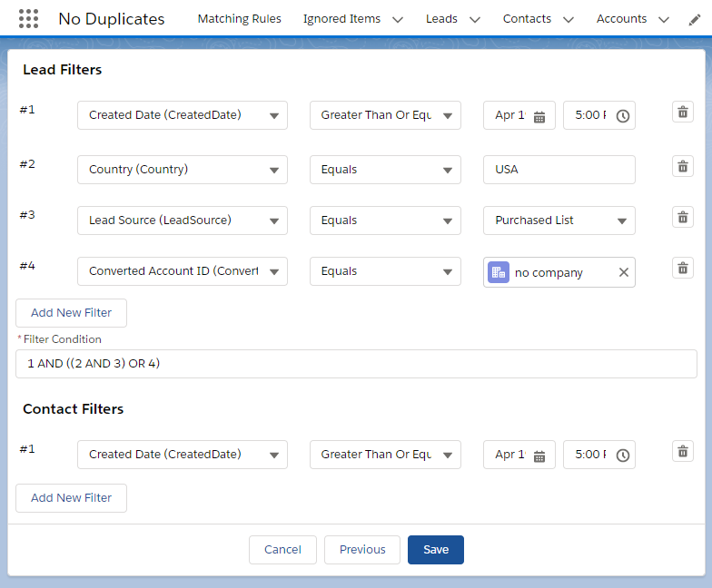Delete Lead filter #1 with trash icon

pos(682,112)
